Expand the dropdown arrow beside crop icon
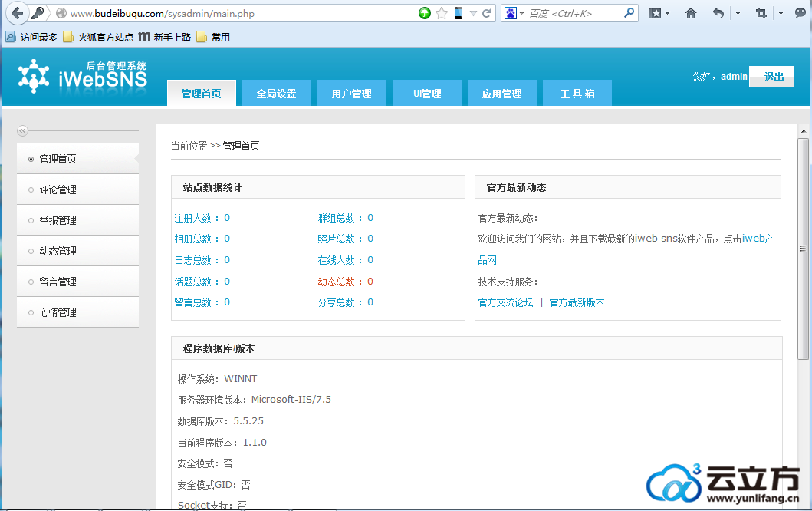812x511 pixels. point(781,13)
